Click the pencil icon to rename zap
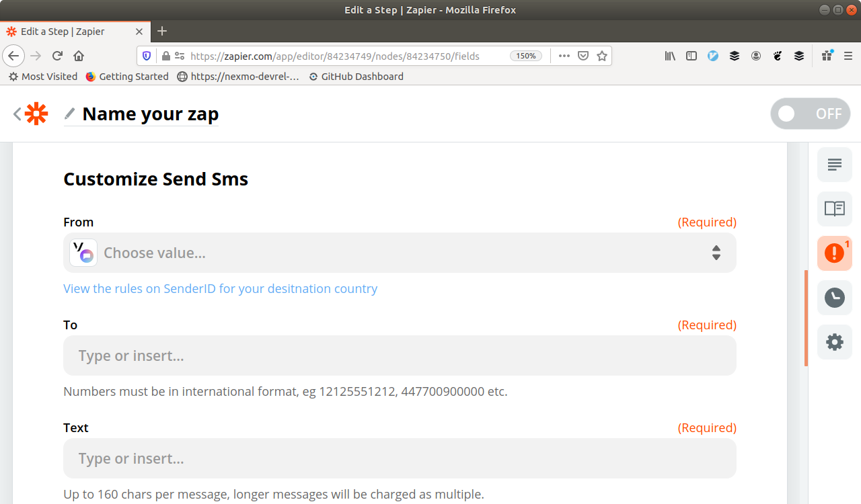861x504 pixels. tap(70, 114)
